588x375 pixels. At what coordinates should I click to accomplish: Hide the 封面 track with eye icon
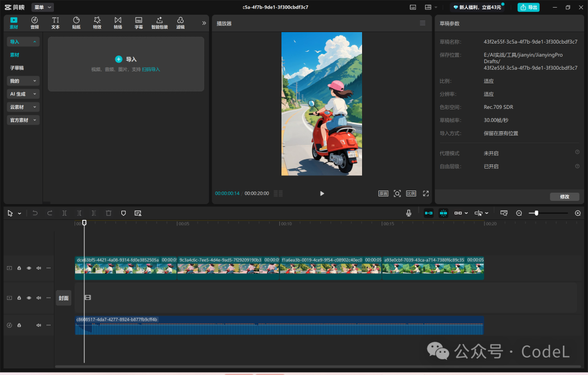coord(29,298)
